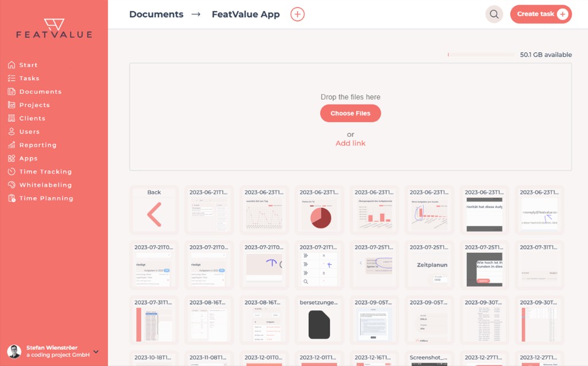Viewport: 588px width, 366px height.
Task: Open the Tasks menu item
Action: click(29, 78)
